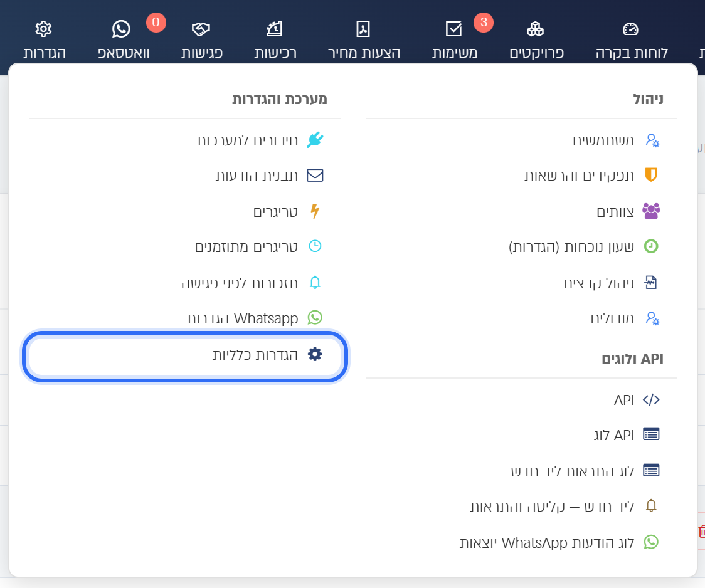
Task: Click the list icon beside לוג API
Action: tap(651, 434)
